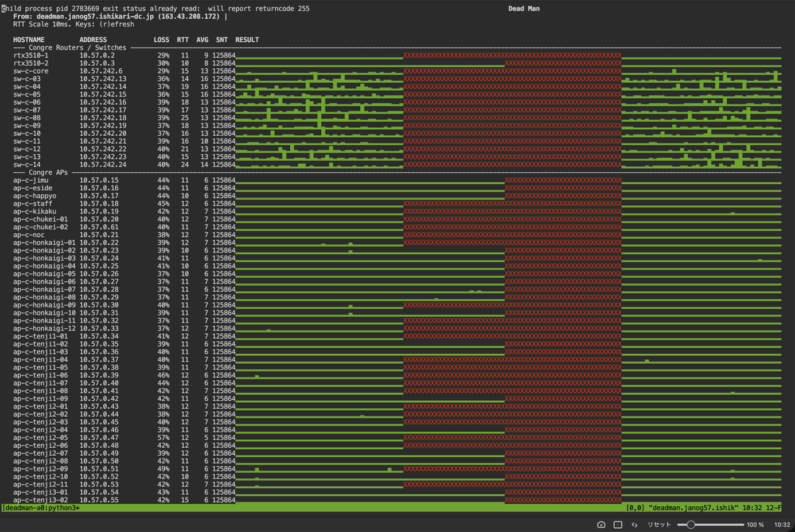Image resolution: width=795 pixels, height=532 pixels.
Task: Click hostname ap-c-kikaku
Action: tap(35, 211)
